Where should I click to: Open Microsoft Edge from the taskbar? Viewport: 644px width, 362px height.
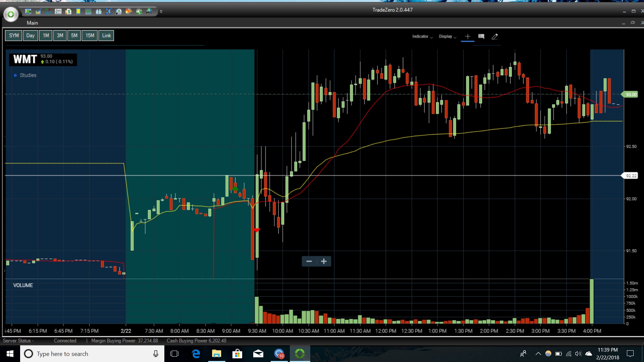coord(196,354)
